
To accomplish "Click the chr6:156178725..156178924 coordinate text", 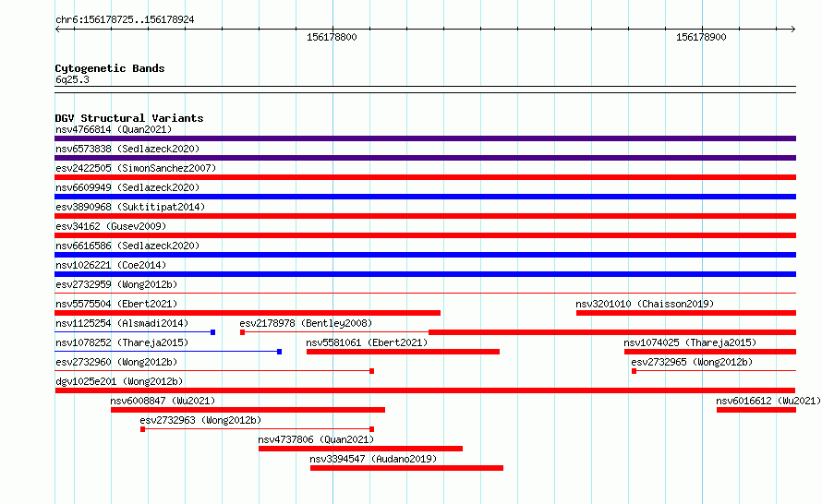I will 125,19.
